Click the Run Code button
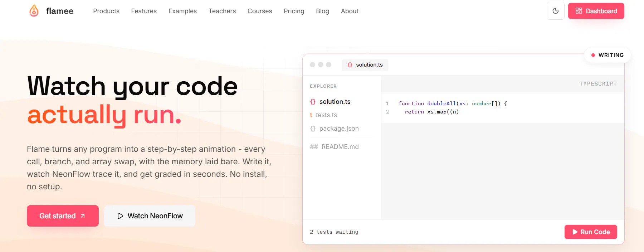The height and width of the screenshot is (252, 644). click(x=591, y=232)
